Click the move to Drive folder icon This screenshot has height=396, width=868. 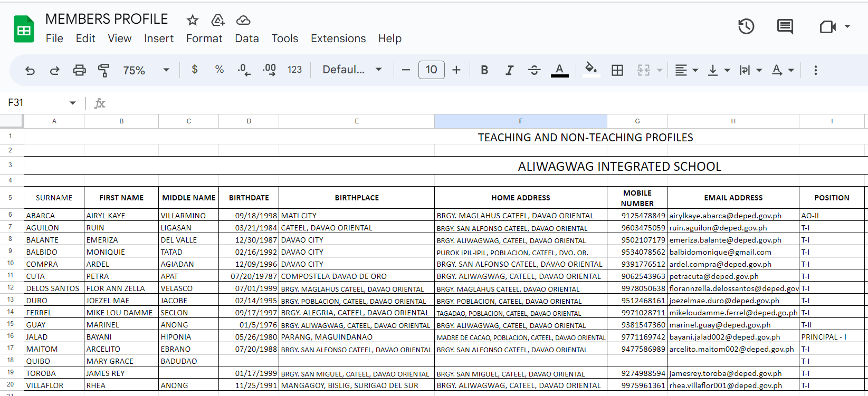tap(218, 20)
